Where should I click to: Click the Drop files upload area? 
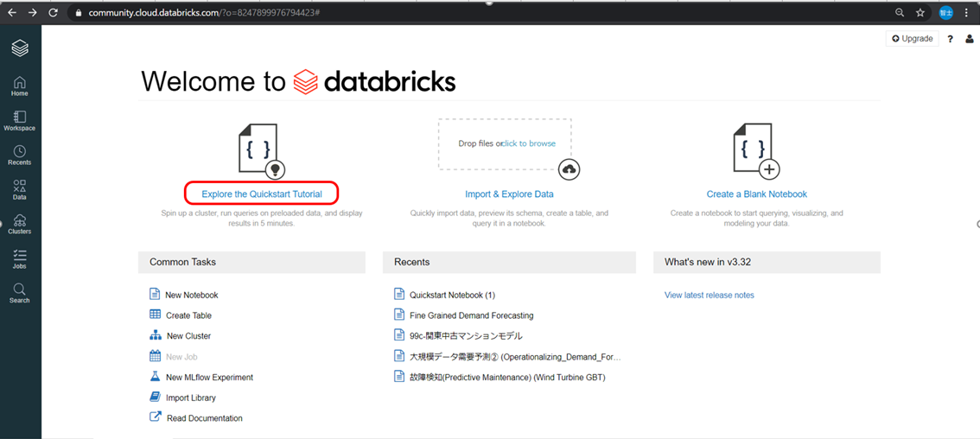505,143
